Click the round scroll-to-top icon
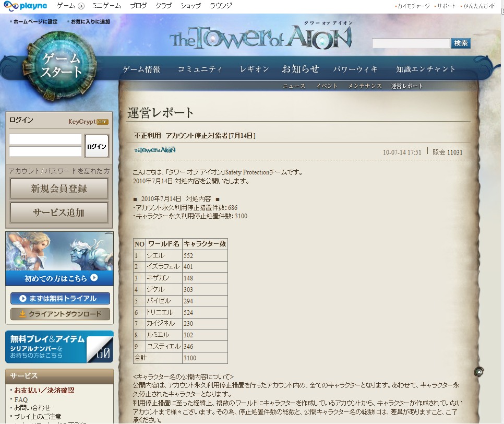Image resolution: width=504 pixels, height=424 pixels. point(478,372)
